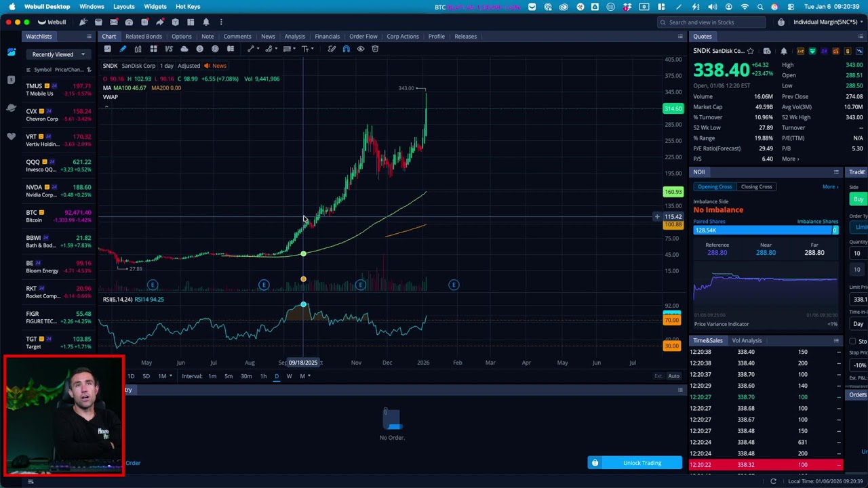Select the 5m interval
868x488 pixels.
(x=229, y=376)
